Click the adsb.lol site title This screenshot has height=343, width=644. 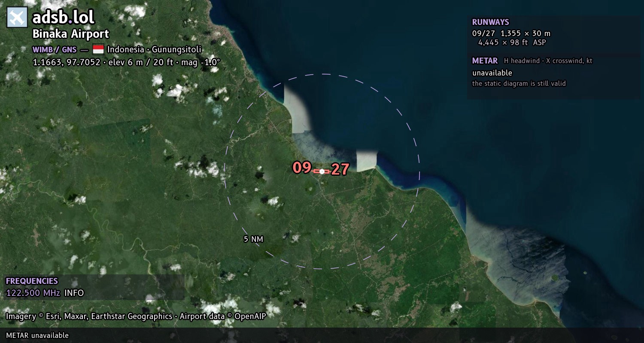(x=64, y=18)
